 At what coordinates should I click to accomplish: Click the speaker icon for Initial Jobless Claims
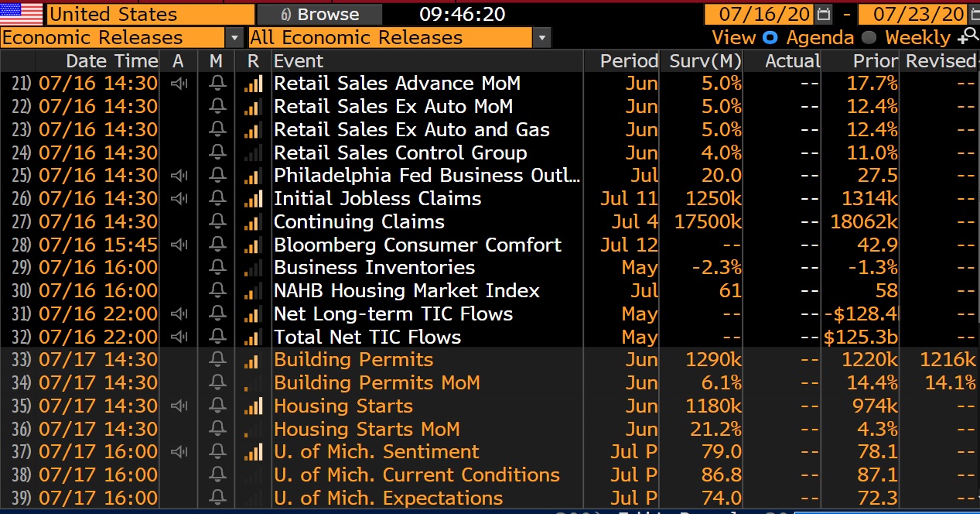pos(179,198)
